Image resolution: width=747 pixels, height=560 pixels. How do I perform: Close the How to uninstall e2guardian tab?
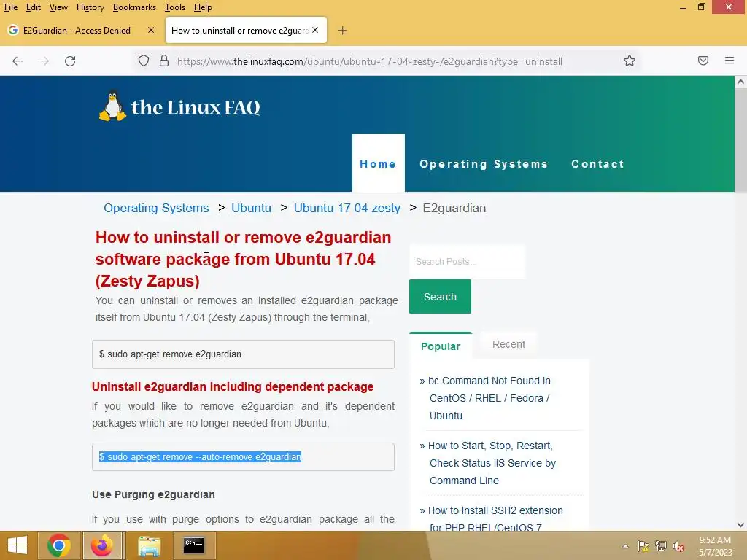pyautogui.click(x=315, y=30)
